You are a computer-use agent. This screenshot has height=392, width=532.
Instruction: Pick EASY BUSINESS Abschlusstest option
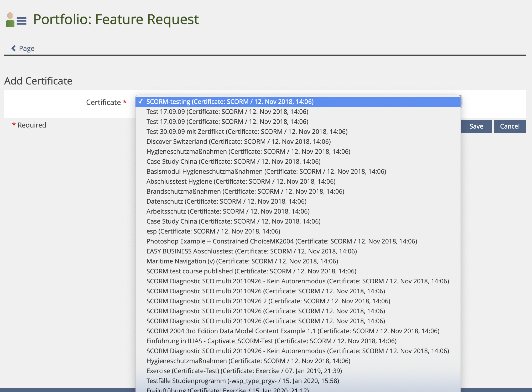tap(252, 251)
